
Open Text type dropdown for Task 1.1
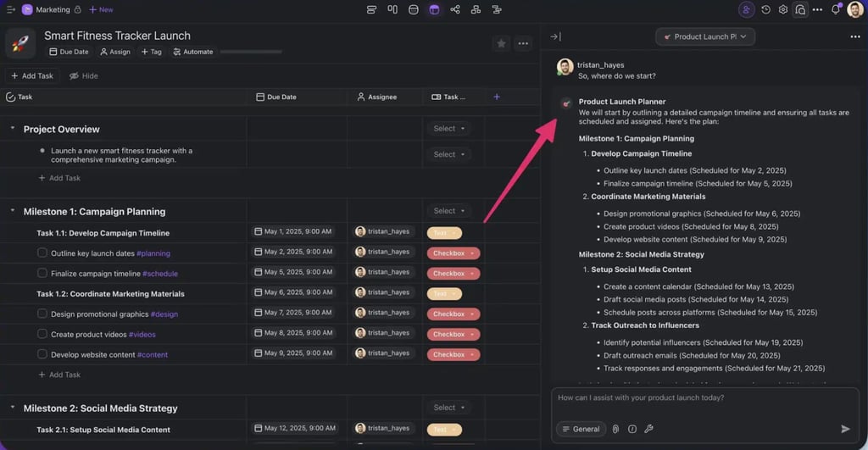point(444,233)
